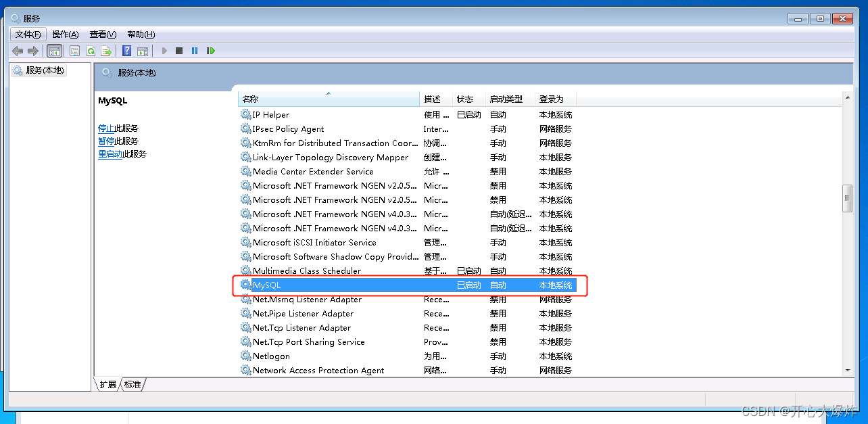Open the Properties toolbar icon

coord(74,51)
